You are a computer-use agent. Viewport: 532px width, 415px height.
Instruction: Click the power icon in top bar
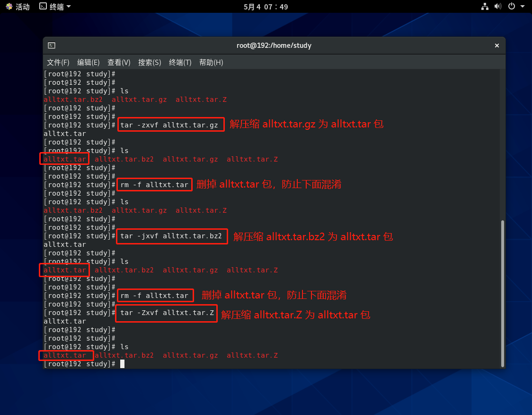(x=511, y=7)
